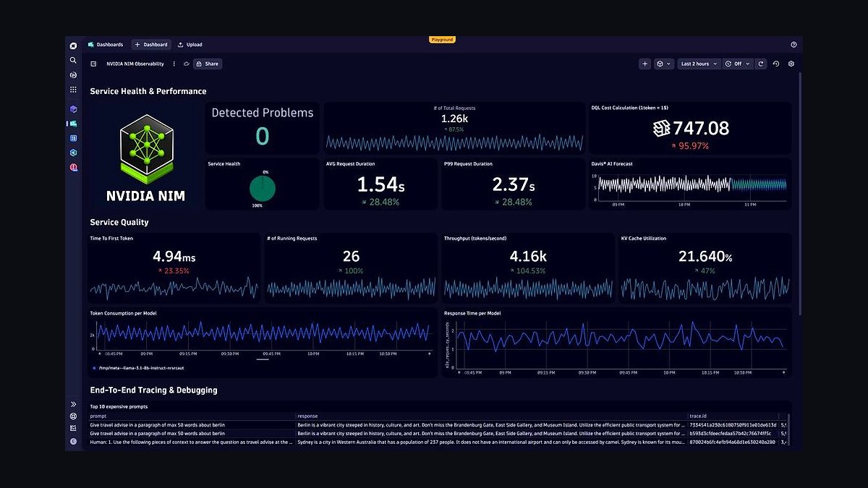868x488 pixels.
Task: Open the blue hexagon app icon in sidebar
Action: point(73,153)
